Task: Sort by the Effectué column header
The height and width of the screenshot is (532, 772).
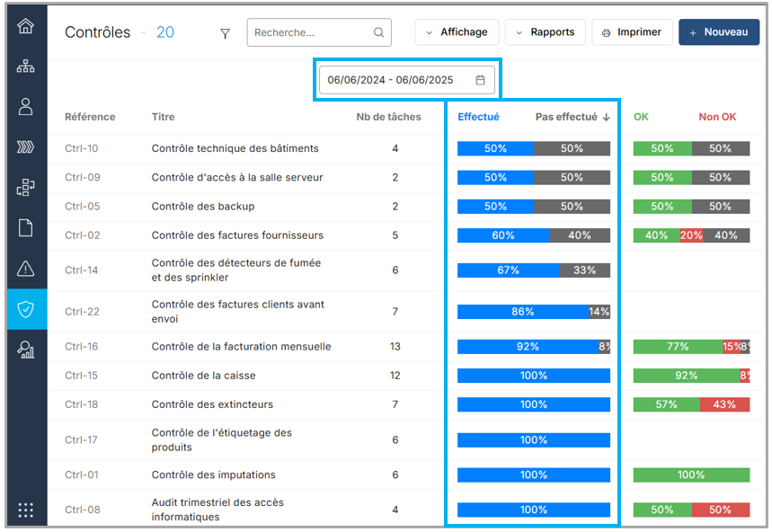Action: point(478,117)
